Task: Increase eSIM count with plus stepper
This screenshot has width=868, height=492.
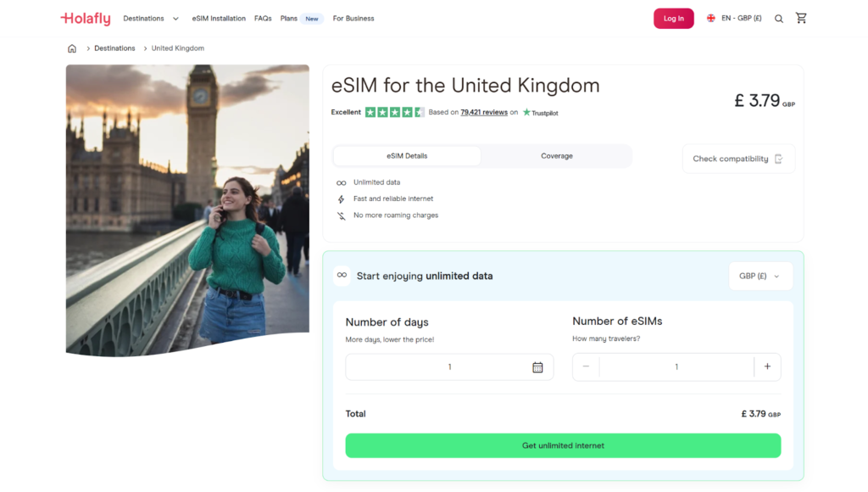Action: click(767, 366)
